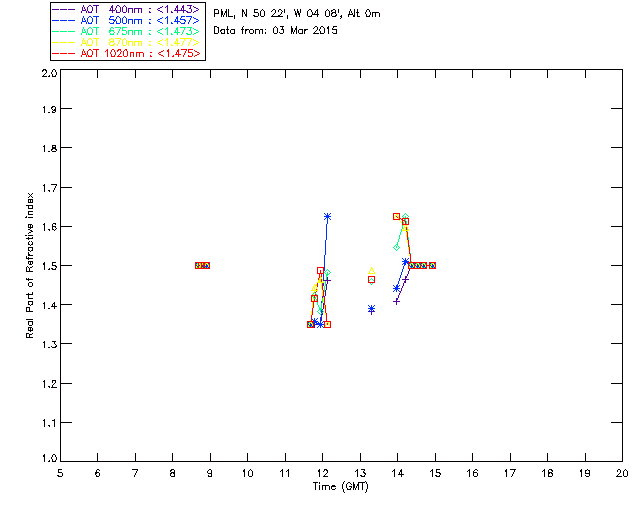Click the AOT 400nm legend entry
The height and width of the screenshot is (512, 640).
point(127,9)
